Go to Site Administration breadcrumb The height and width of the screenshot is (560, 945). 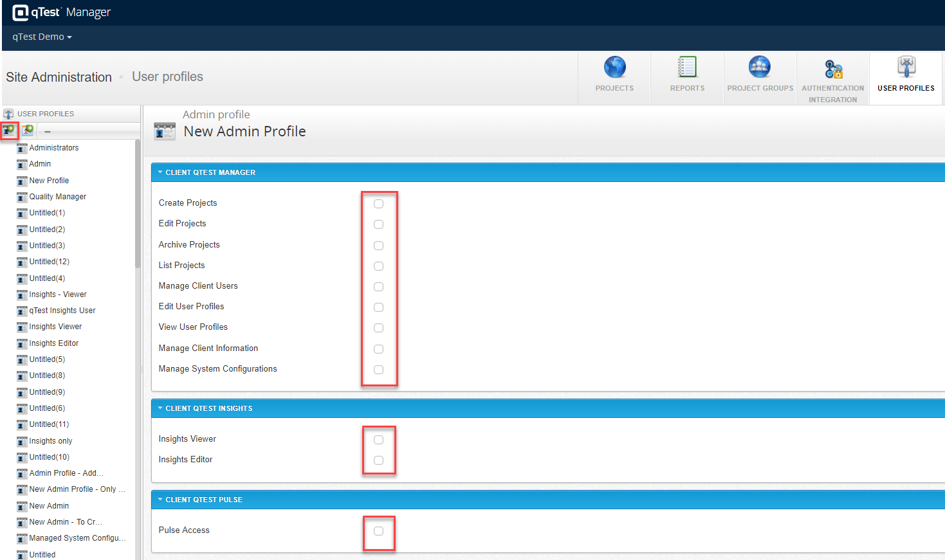click(59, 77)
